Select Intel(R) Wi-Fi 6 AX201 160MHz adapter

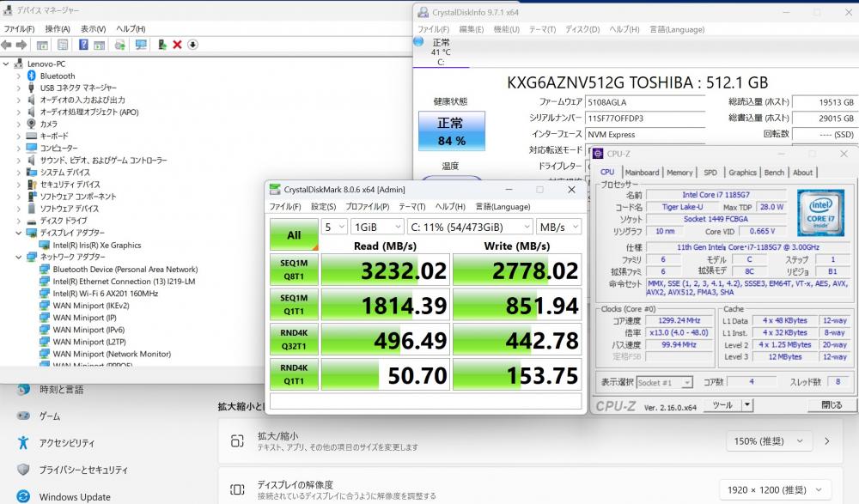click(105, 294)
